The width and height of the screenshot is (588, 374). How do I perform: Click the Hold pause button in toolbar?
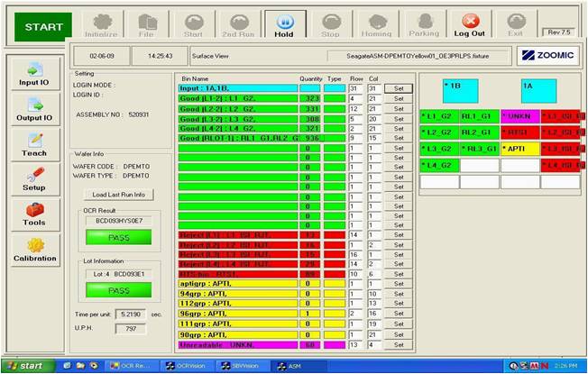click(x=284, y=24)
